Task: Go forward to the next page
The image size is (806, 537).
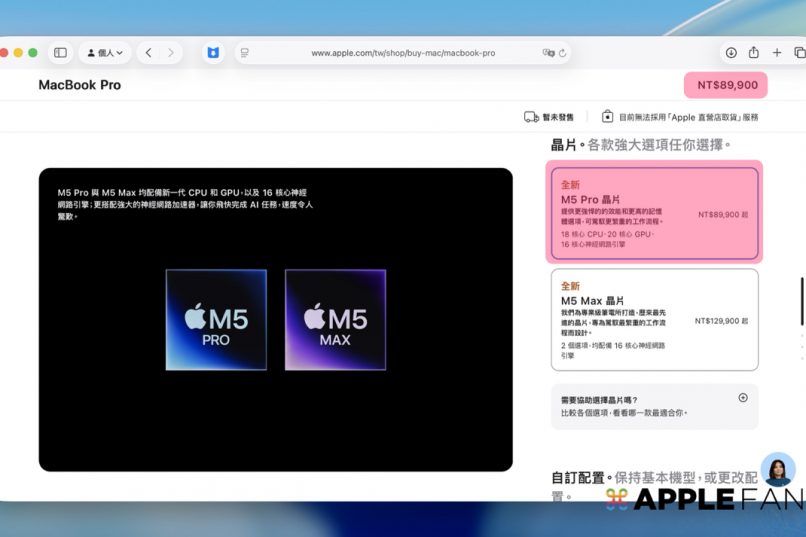Action: pos(171,53)
